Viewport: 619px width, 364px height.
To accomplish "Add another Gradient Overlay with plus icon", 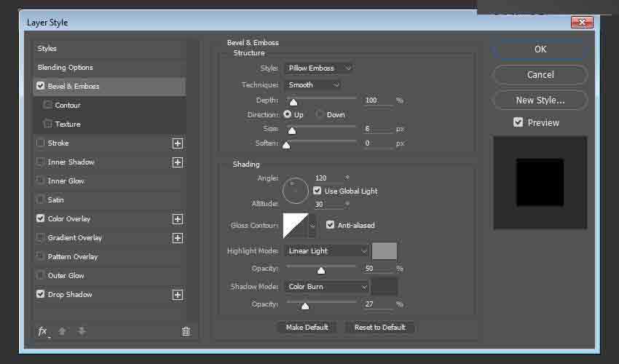I will coord(177,238).
